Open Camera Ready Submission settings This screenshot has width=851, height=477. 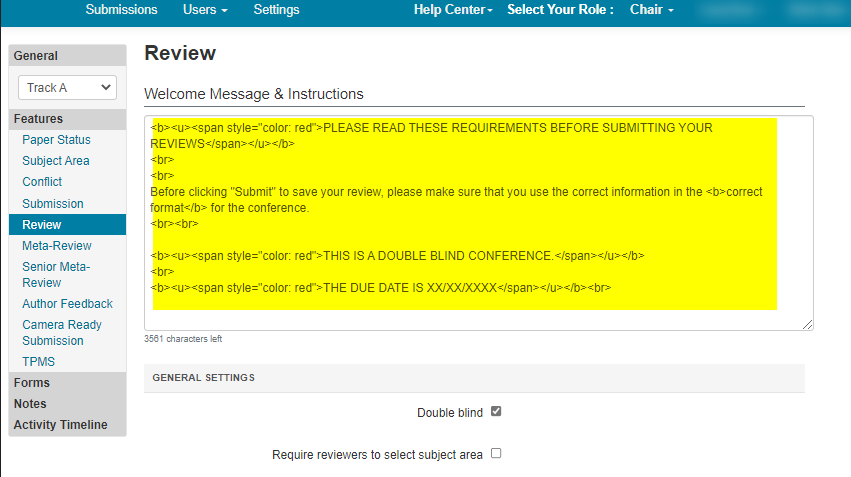(x=62, y=332)
